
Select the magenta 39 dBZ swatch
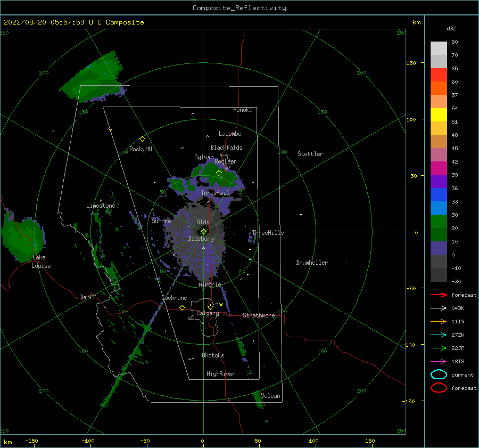pyautogui.click(x=439, y=168)
